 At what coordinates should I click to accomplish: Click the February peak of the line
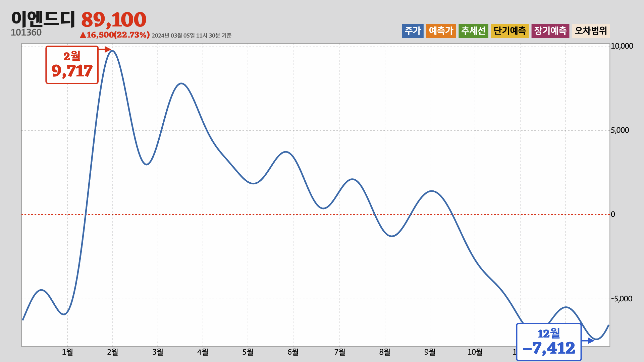112,51
